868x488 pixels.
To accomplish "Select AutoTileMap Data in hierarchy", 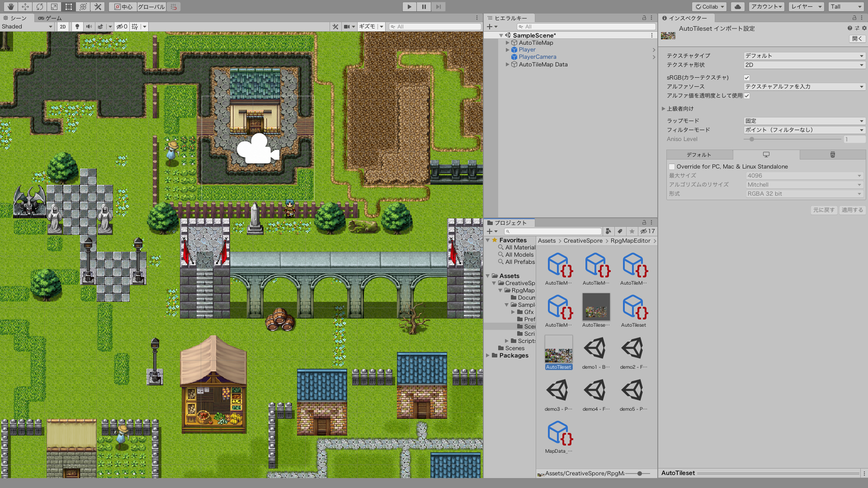I will coord(543,65).
